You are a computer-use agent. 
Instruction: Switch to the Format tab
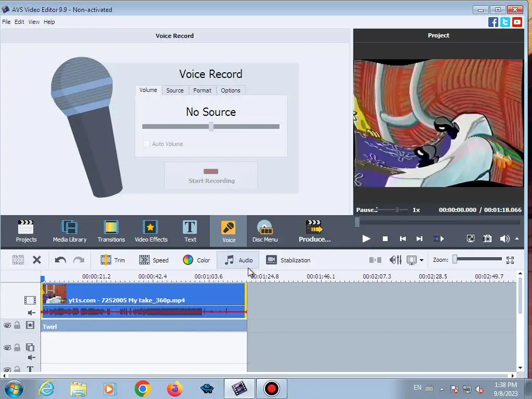point(202,90)
